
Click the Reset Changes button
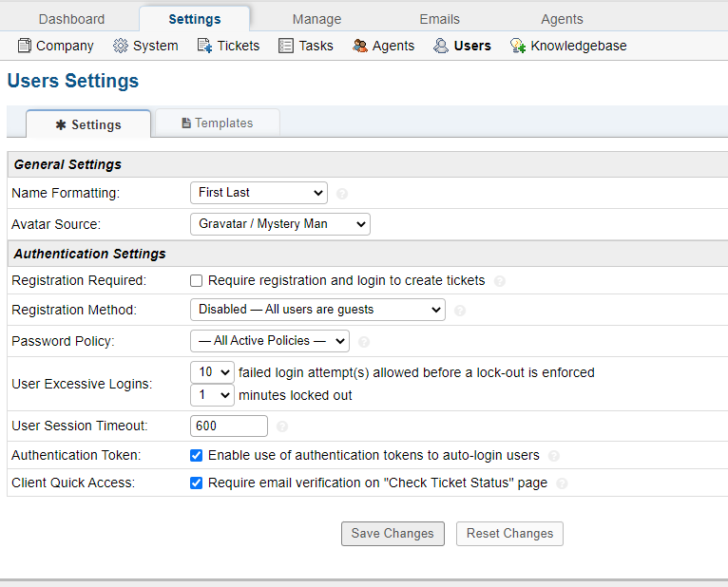[509, 534]
